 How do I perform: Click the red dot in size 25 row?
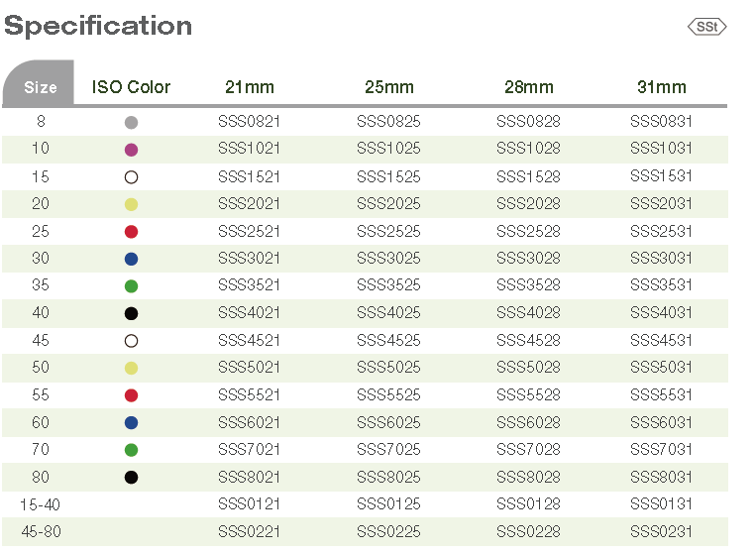point(131,232)
